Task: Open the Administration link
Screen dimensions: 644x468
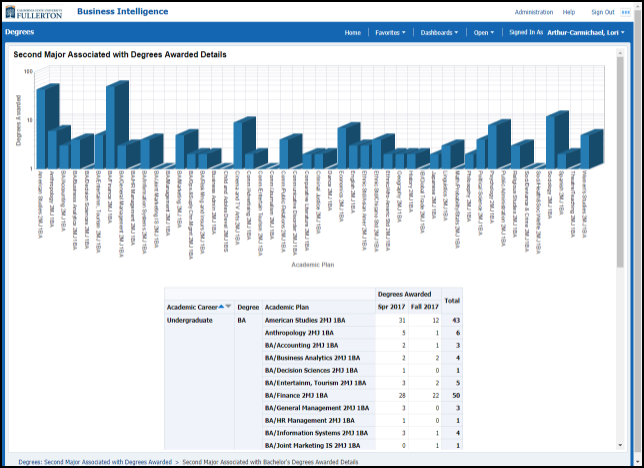Action: 534,12
